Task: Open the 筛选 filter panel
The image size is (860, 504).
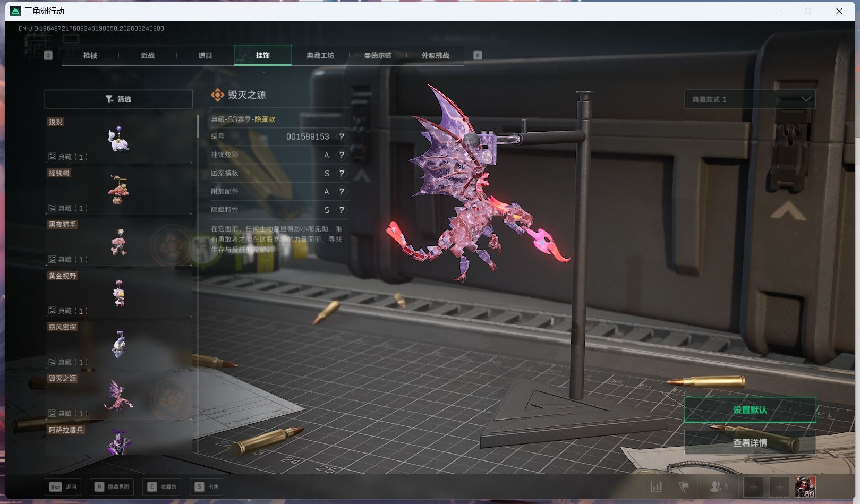Action: [118, 99]
